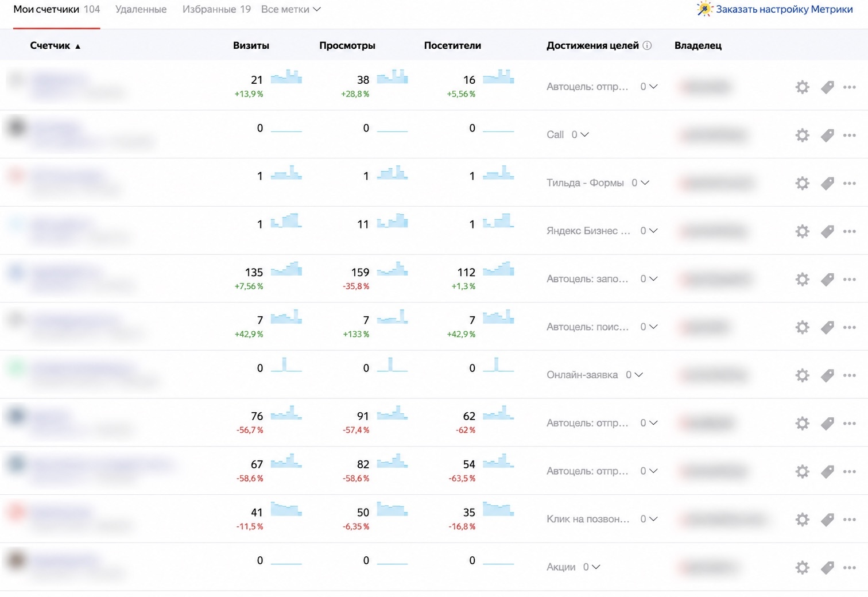Click the Владелец column header

(x=698, y=45)
